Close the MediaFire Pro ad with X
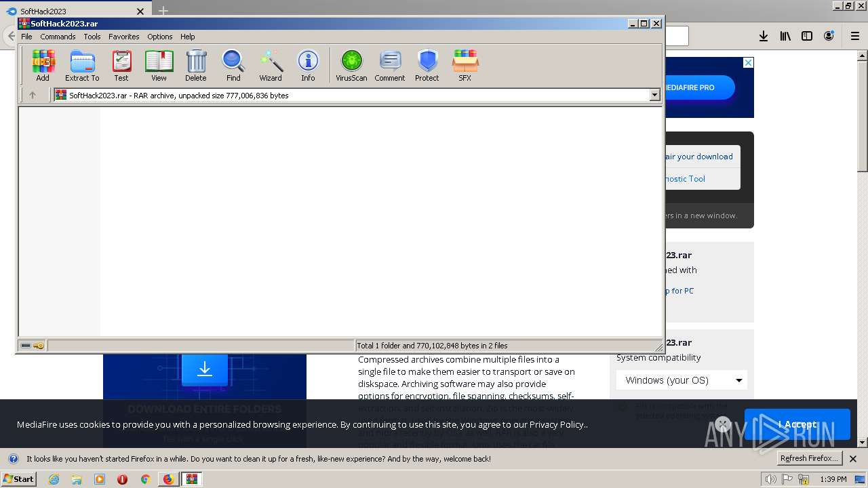 pyautogui.click(x=748, y=62)
